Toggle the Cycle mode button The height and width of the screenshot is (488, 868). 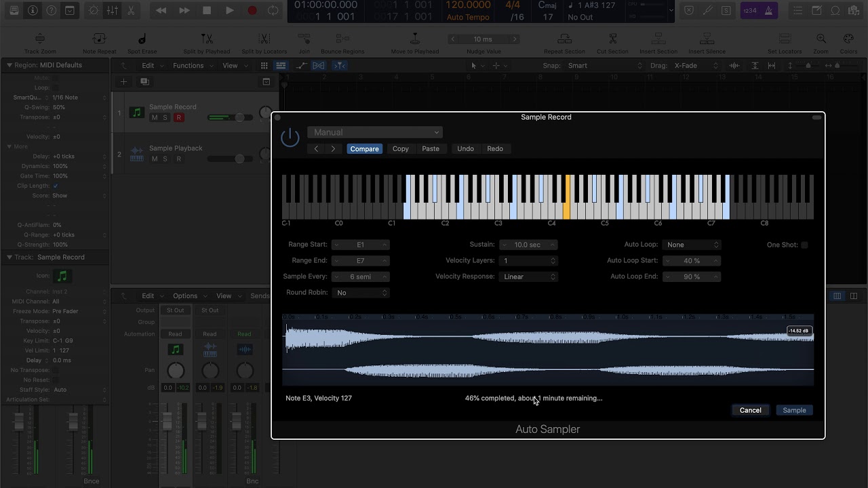pos(273,10)
